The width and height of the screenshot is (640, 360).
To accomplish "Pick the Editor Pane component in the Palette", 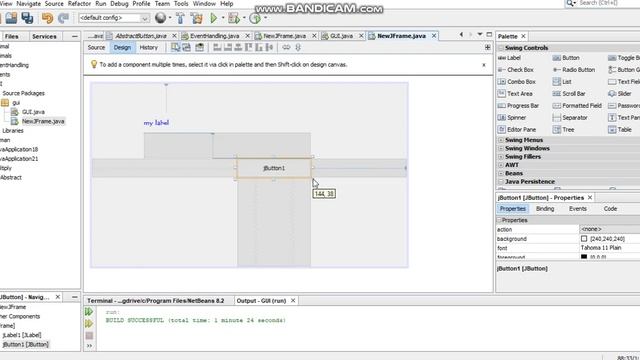I will 517,129.
